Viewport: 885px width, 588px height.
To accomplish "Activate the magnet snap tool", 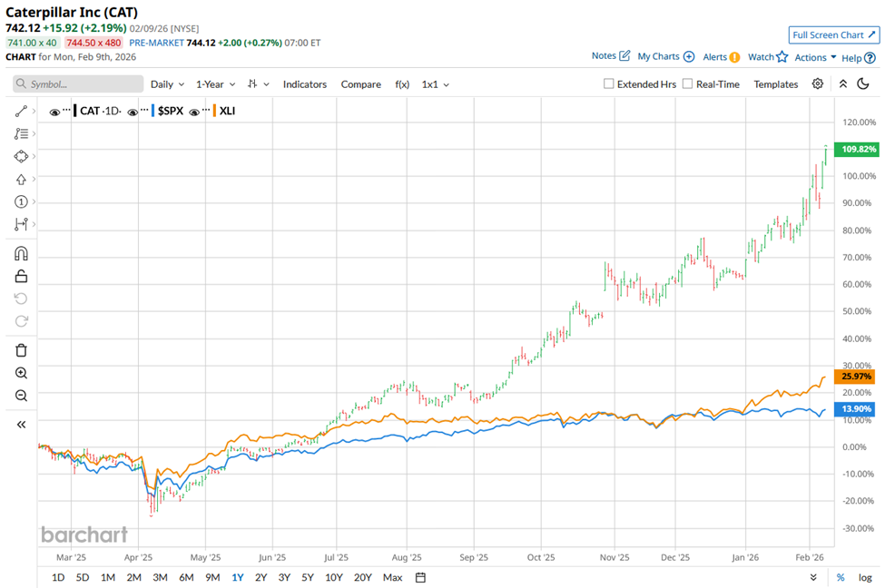I will point(22,254).
